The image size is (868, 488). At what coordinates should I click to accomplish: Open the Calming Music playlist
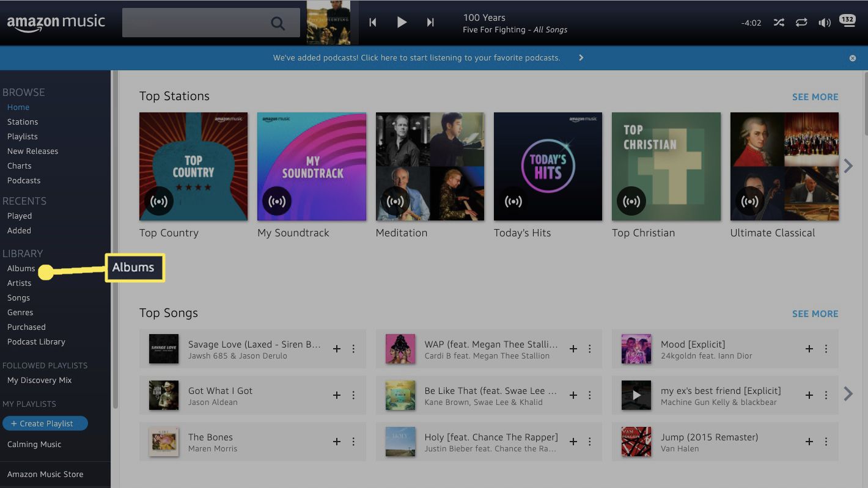pyautogui.click(x=34, y=444)
